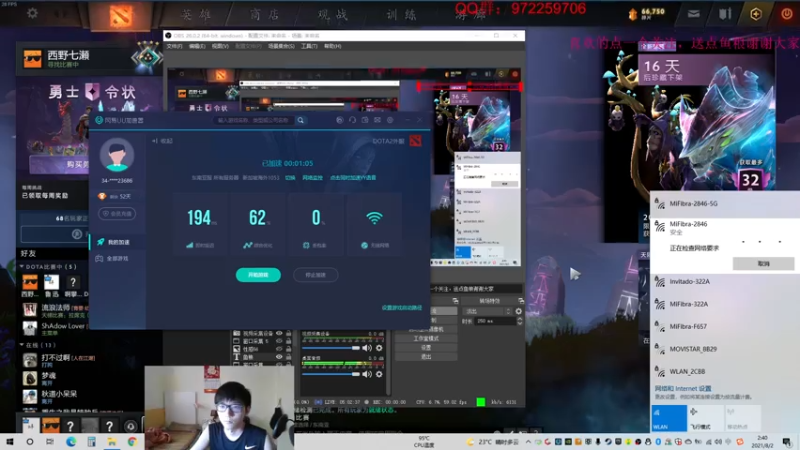Open Network and Internet settings link
This screenshot has height=450, width=800.
pos(683,388)
